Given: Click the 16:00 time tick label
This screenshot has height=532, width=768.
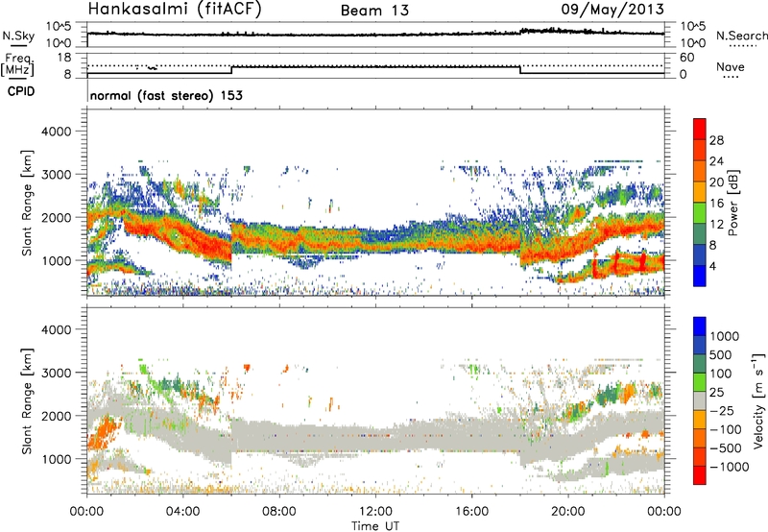Looking at the screenshot, I should [471, 512].
